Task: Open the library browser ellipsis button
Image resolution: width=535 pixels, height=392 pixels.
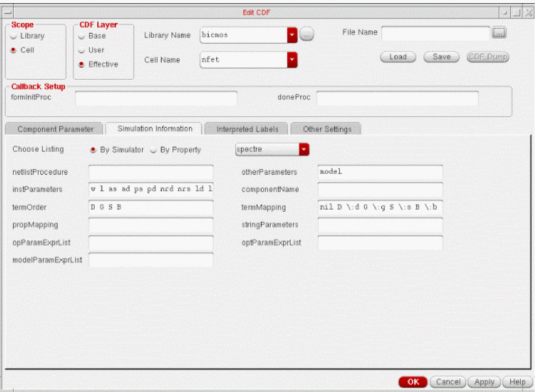Action: pos(307,34)
